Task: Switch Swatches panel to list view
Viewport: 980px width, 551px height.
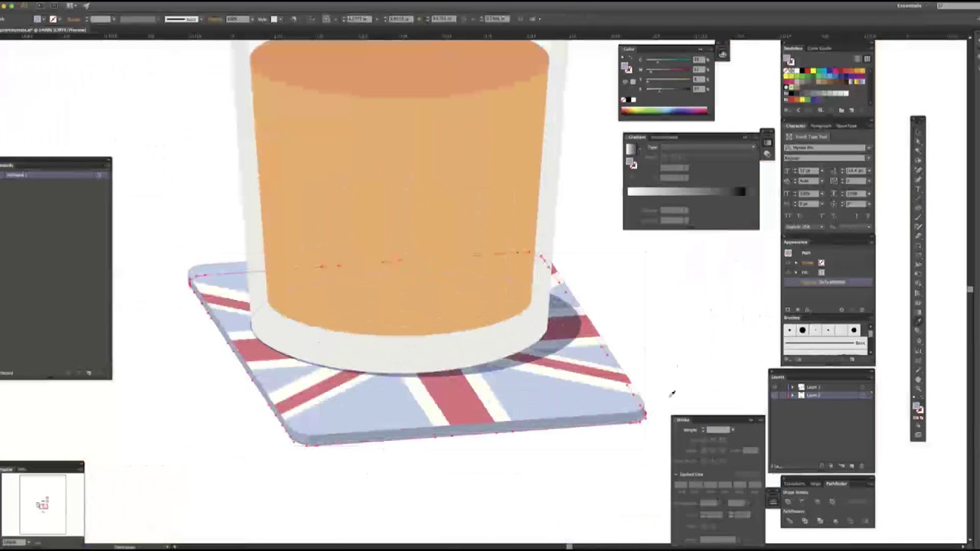Action: 857,58
